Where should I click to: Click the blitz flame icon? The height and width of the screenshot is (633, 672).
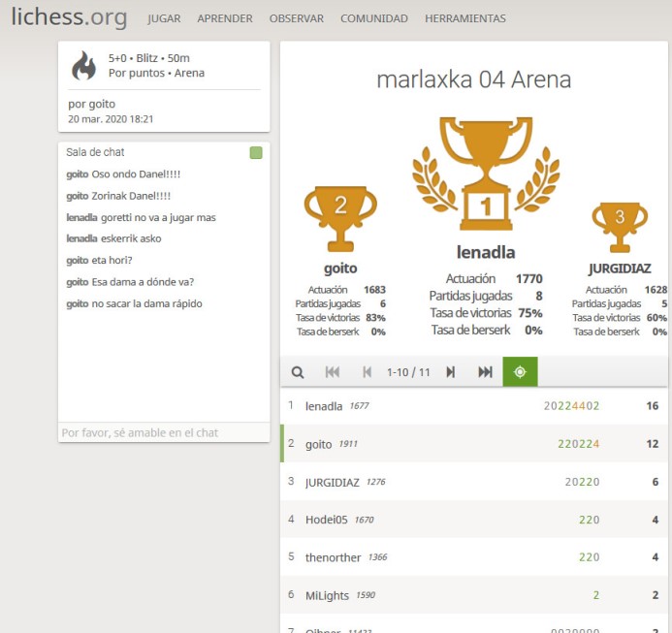85,66
